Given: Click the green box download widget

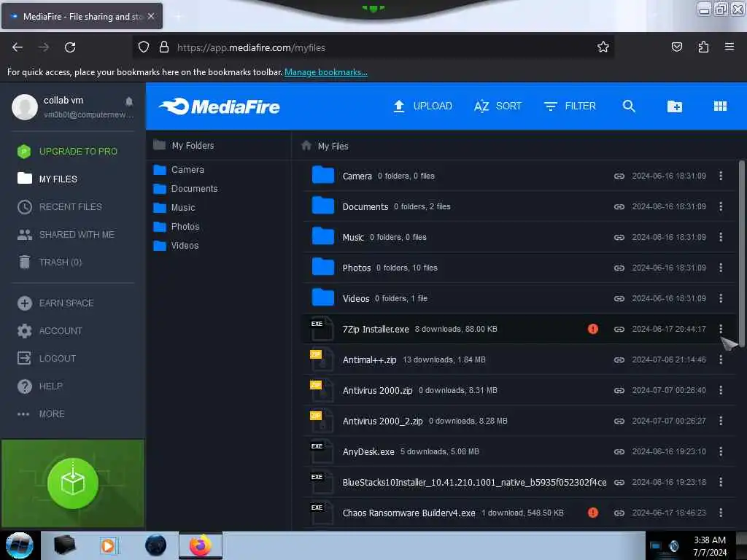Looking at the screenshot, I should [73, 483].
